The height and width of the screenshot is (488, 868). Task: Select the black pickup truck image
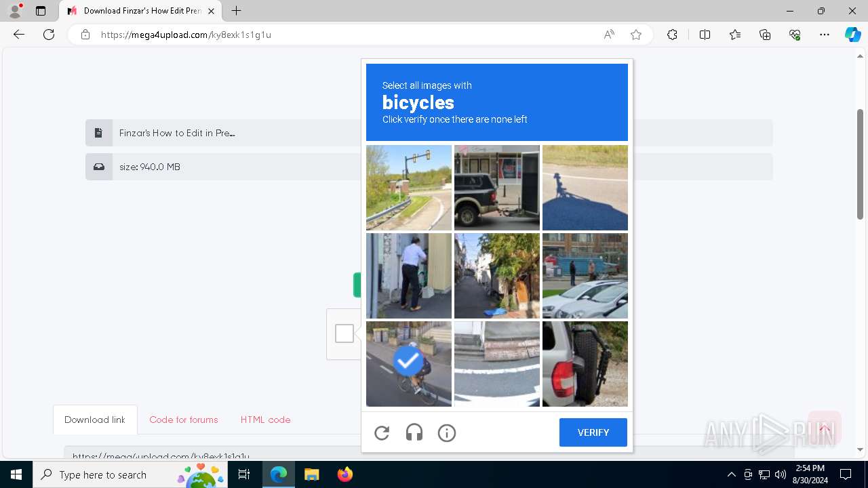coord(497,188)
